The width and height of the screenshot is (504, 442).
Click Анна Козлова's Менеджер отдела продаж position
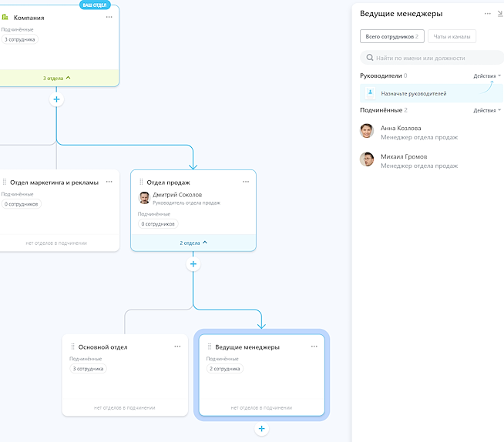[x=419, y=138]
